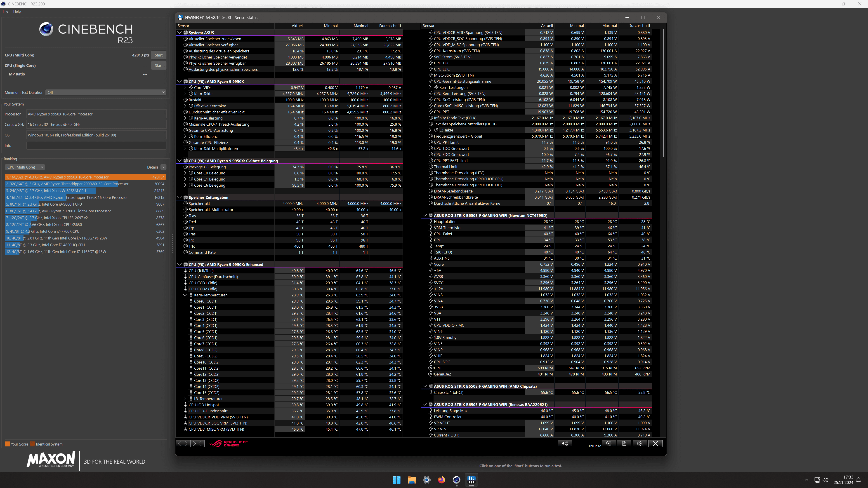Open the Help menu
The image size is (868, 488).
click(17, 11)
